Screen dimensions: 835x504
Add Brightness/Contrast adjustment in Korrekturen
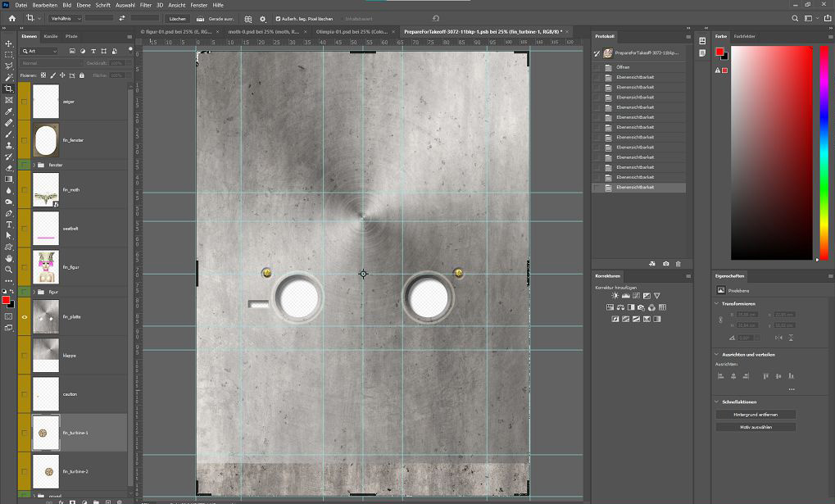[615, 296]
